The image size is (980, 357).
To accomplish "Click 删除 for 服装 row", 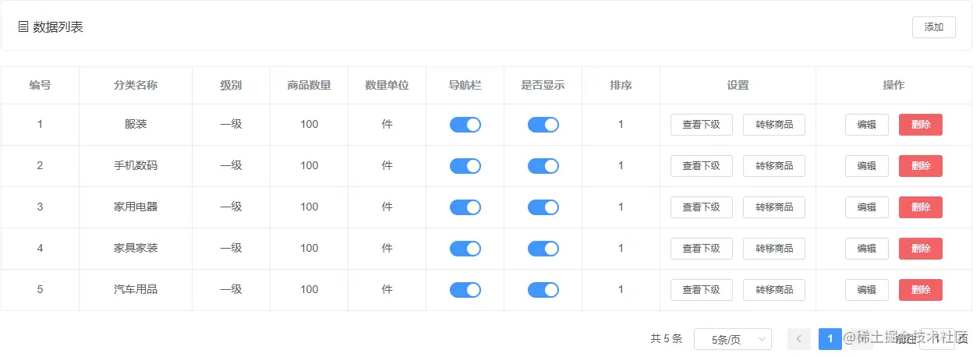I will click(x=921, y=125).
